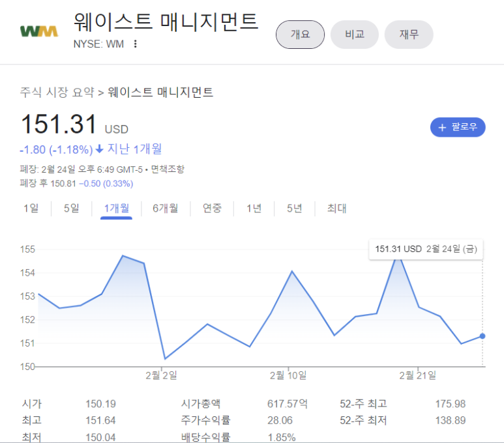Image resolution: width=504 pixels, height=443 pixels.
Task: Click the WM company logo
Action: coord(39,31)
